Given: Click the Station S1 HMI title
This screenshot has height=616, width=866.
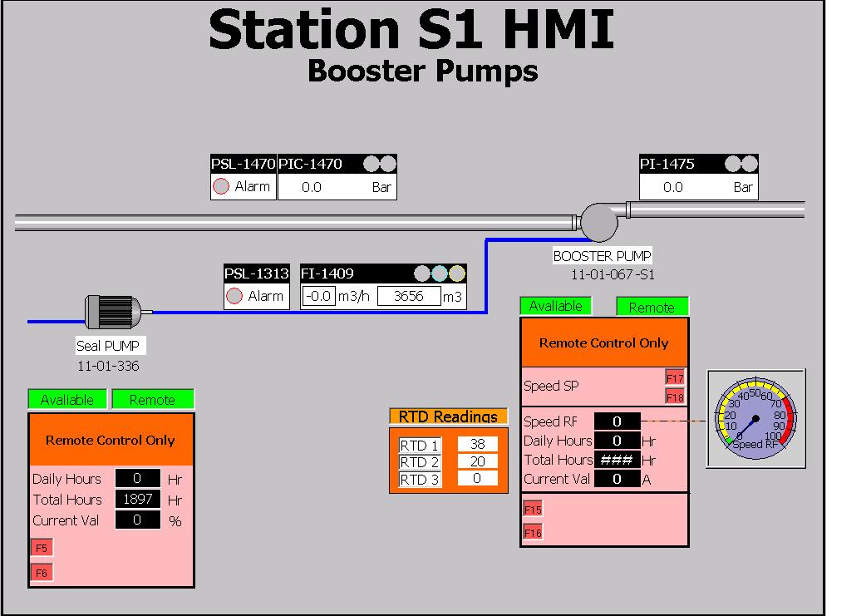Looking at the screenshot, I should tap(411, 29).
